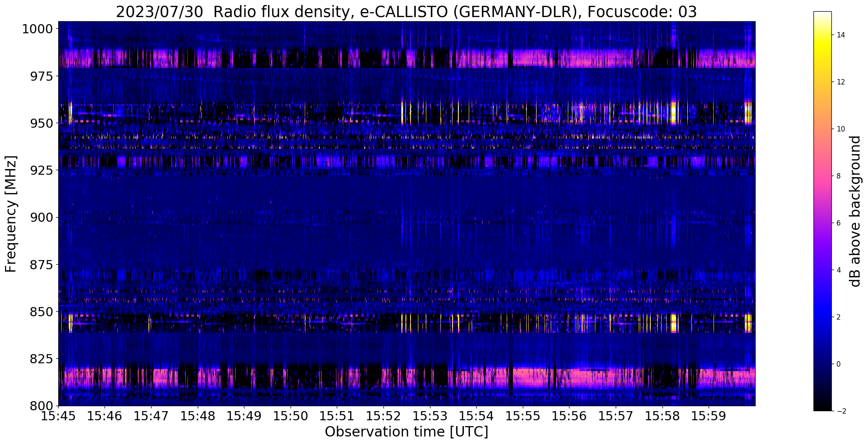868x444 pixels.
Task: Click the 'dB above background' colorbar label
Action: [x=856, y=211]
